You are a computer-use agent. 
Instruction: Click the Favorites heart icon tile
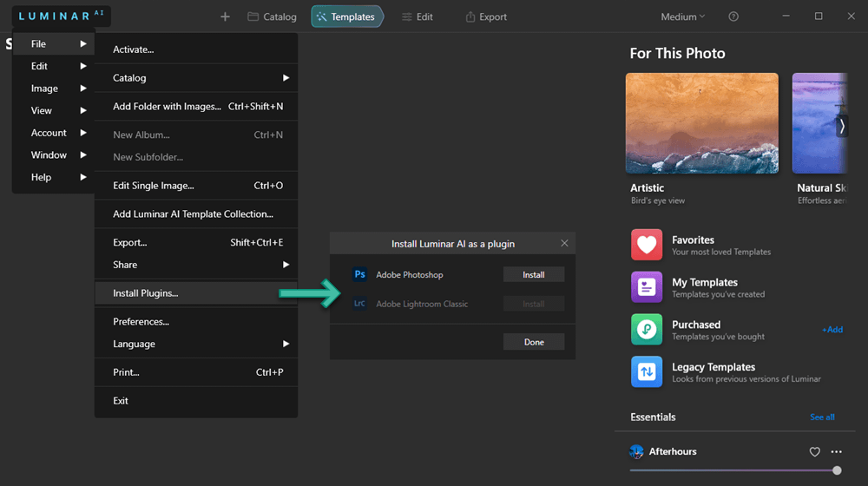click(x=647, y=245)
